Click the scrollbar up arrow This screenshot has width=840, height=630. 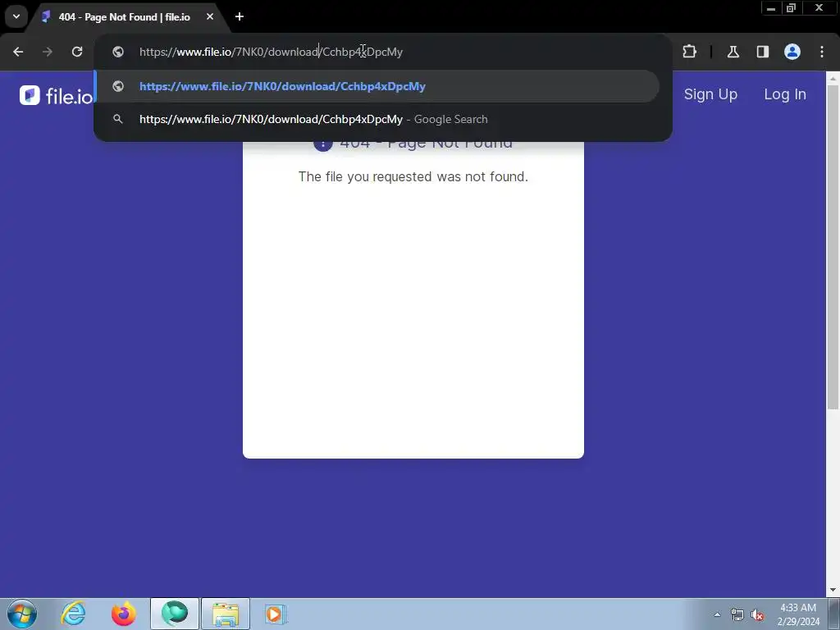click(833, 78)
